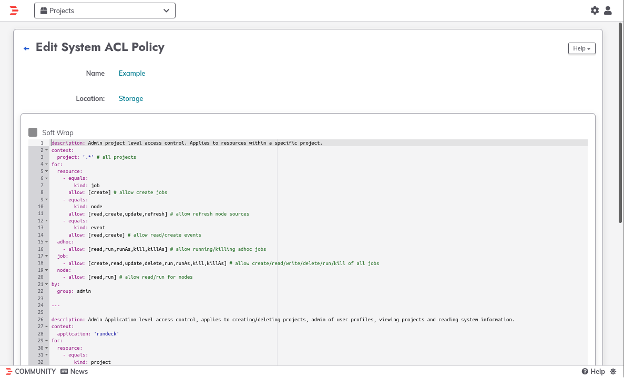This screenshot has width=624, height=378.
Task: Click the Help text link in the footer
Action: [x=597, y=371]
